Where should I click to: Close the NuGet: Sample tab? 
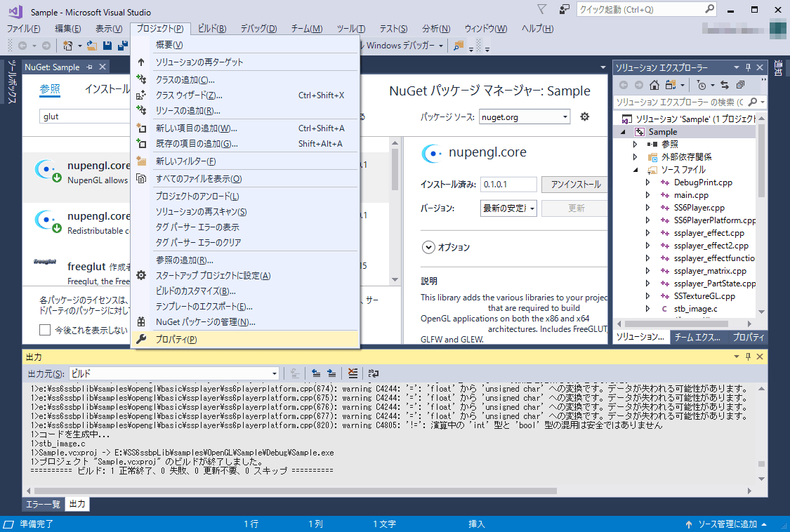(x=103, y=67)
